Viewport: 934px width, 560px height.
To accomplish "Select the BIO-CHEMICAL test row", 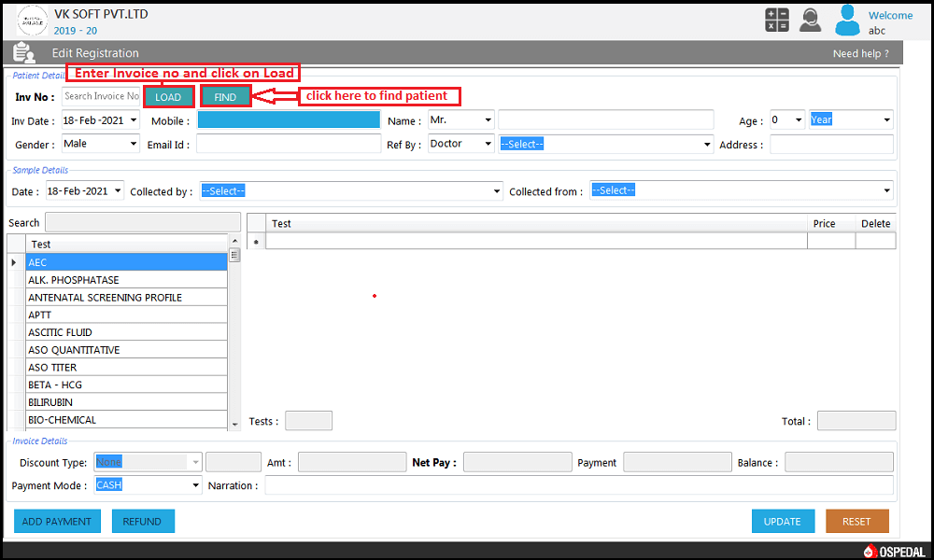I will pos(126,420).
